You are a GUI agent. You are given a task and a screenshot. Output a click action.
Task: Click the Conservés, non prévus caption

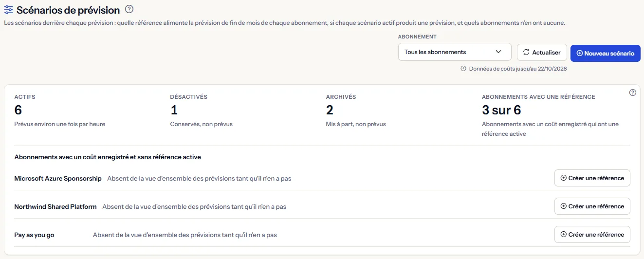tap(202, 124)
